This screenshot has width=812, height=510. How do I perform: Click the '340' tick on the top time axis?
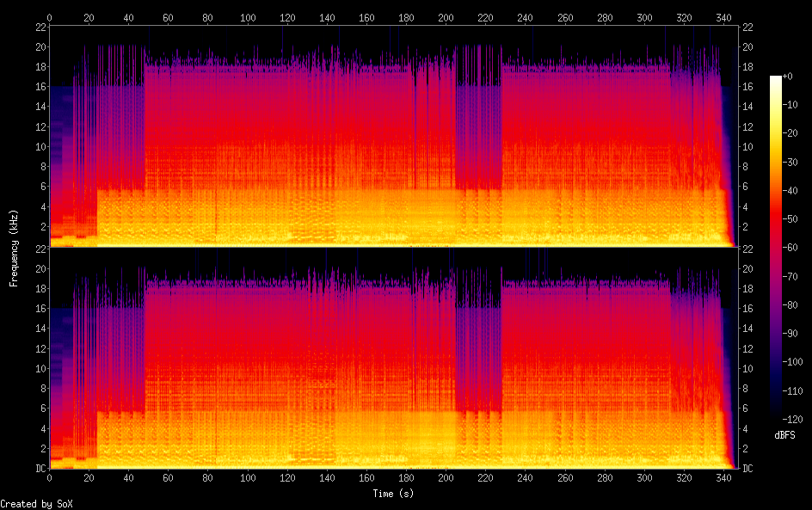pyautogui.click(x=723, y=17)
